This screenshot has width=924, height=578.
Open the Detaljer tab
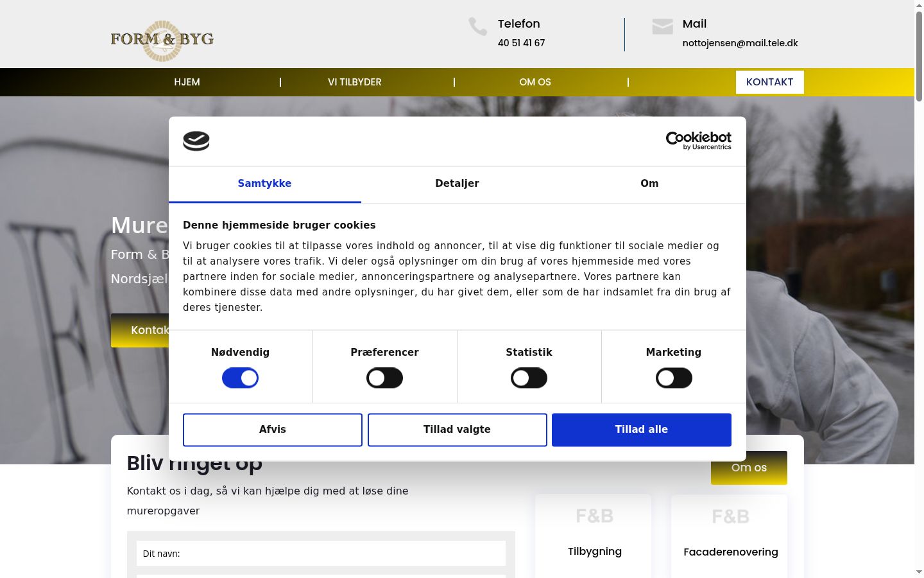click(458, 184)
